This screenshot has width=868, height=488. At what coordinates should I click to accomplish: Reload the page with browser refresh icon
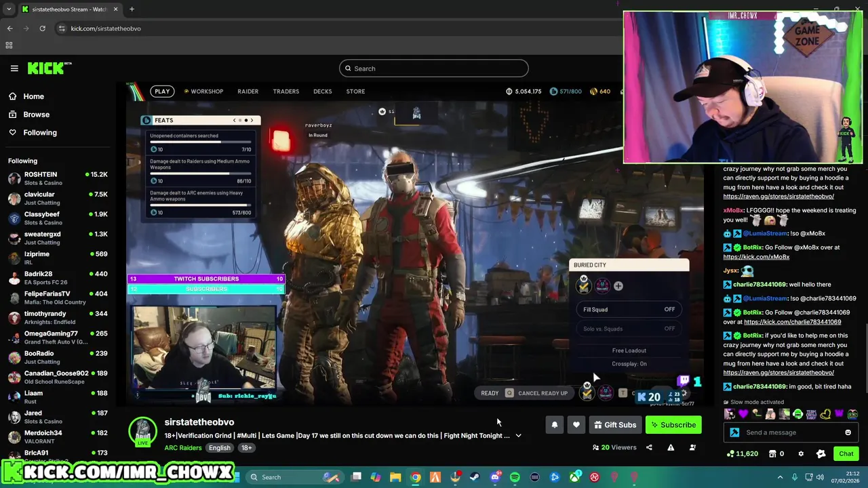pos(42,28)
